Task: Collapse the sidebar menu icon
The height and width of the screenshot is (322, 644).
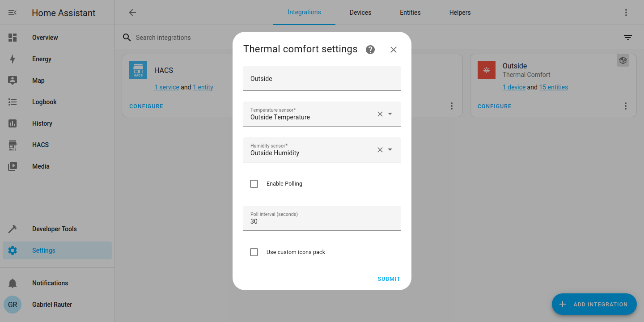Action: tap(13, 13)
